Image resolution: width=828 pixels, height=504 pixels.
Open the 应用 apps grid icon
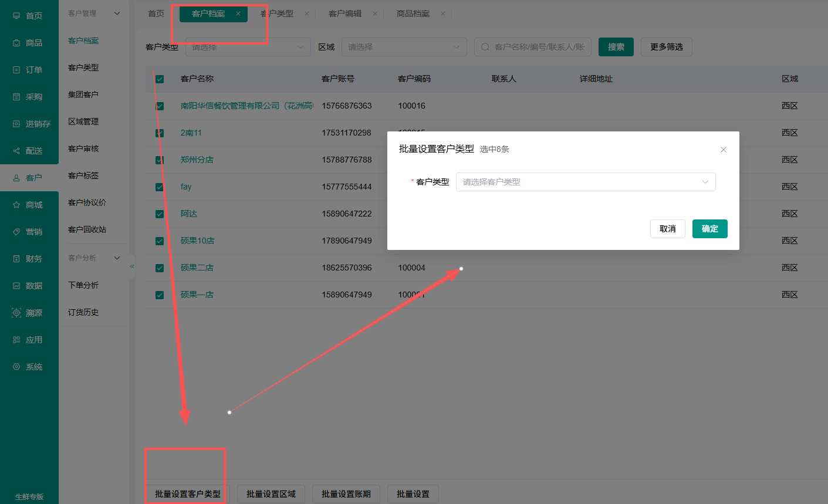(16, 340)
